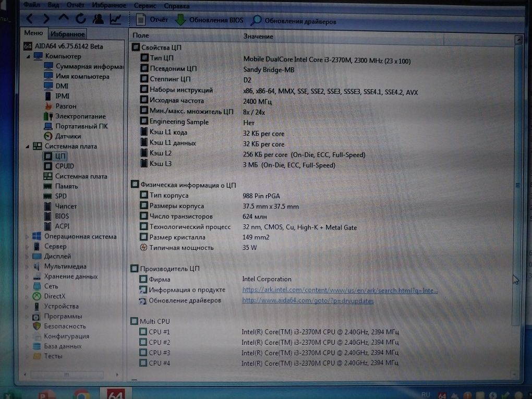Collapse the Системная плата tree group
Screen dimensions: 532x399
coord(28,147)
